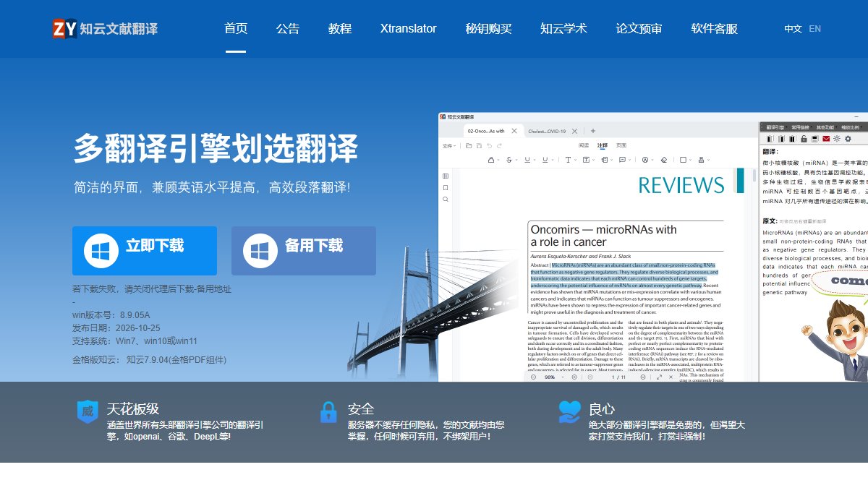The image size is (868, 488).
Task: Open the 缩放比例 menu in translation panel
Action: tap(851, 127)
